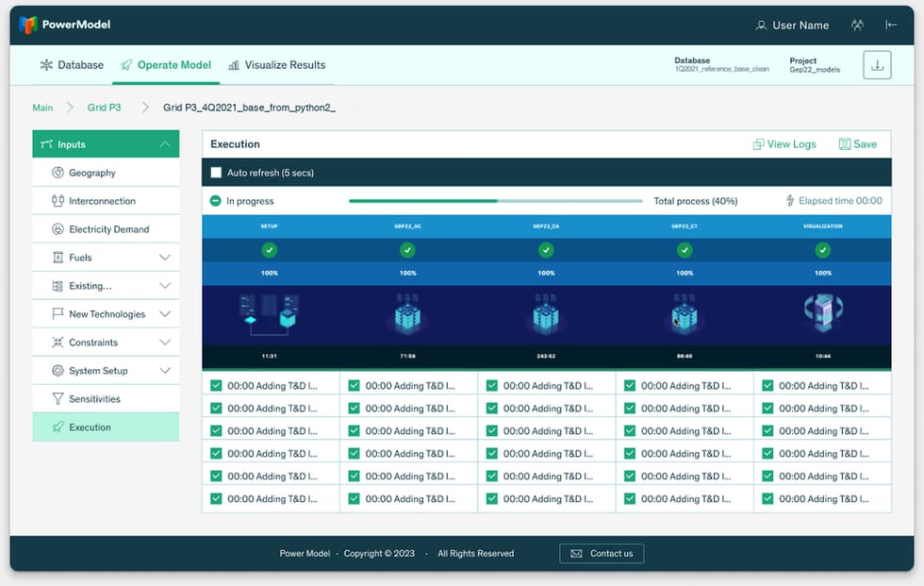924x586 pixels.
Task: Click the green checkmark under VISUALIZATION
Action: [x=822, y=251]
